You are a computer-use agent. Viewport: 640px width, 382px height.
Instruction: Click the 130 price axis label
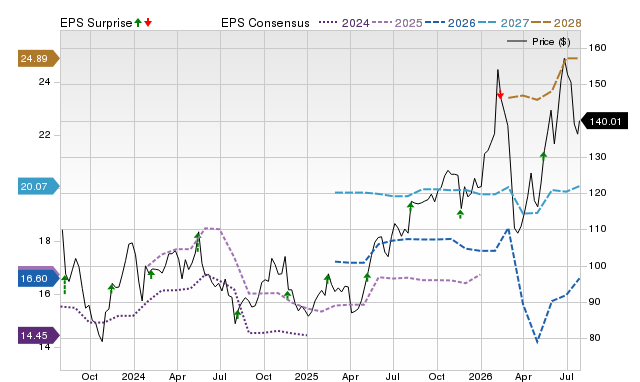597,157
